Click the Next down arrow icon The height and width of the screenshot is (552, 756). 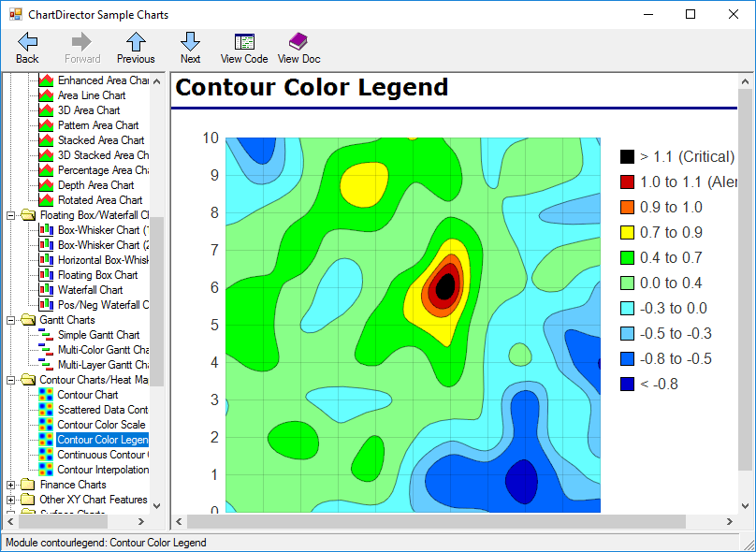[190, 41]
